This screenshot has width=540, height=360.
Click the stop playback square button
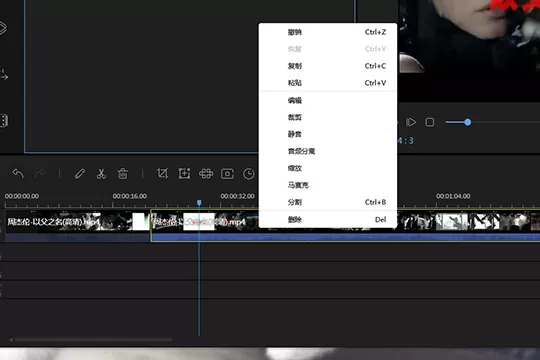pyautogui.click(x=429, y=122)
